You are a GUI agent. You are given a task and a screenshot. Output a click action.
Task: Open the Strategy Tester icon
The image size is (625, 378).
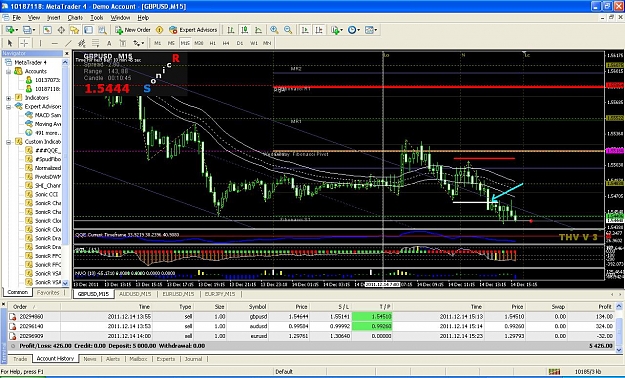(102, 30)
